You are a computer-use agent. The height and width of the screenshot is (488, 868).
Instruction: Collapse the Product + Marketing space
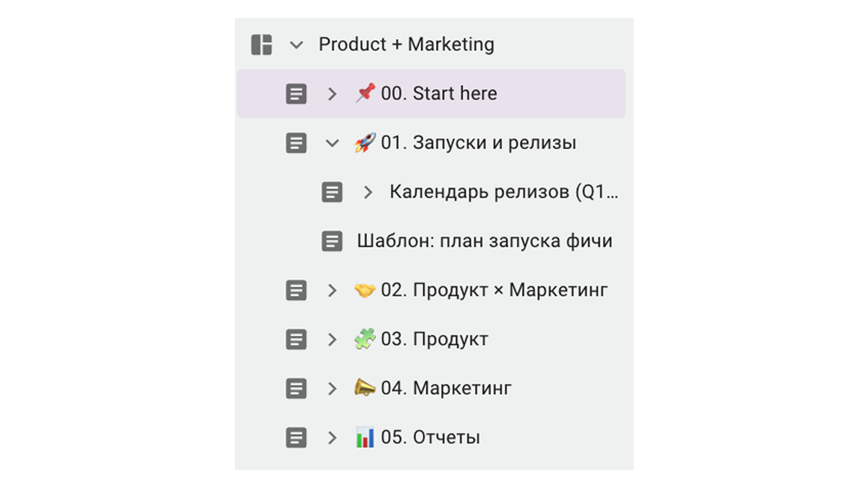(x=296, y=44)
